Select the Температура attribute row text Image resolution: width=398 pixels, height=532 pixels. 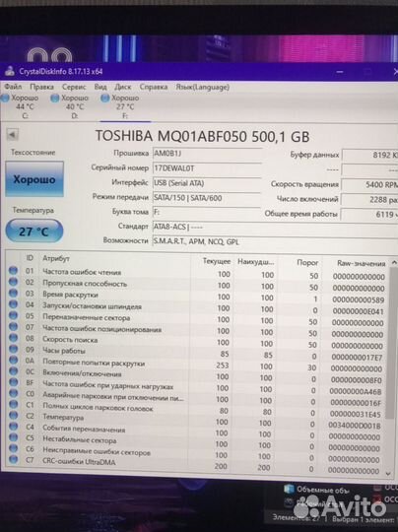click(63, 417)
